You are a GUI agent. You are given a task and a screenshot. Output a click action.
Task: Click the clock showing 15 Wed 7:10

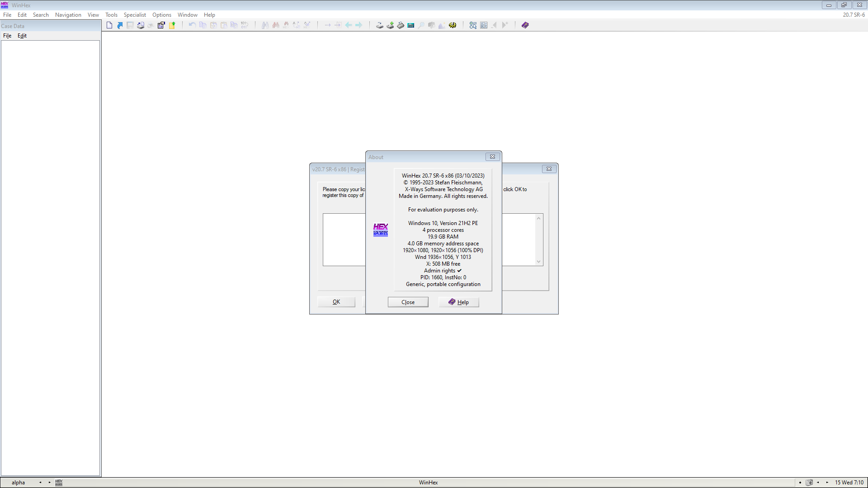[849, 483]
